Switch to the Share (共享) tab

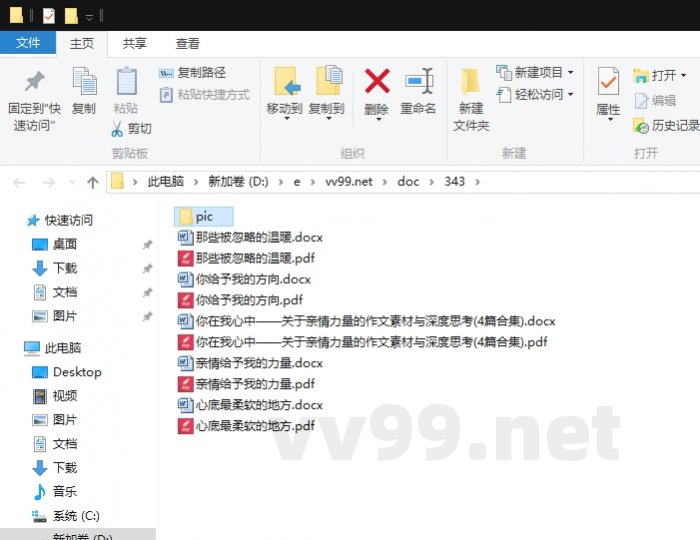(134, 43)
